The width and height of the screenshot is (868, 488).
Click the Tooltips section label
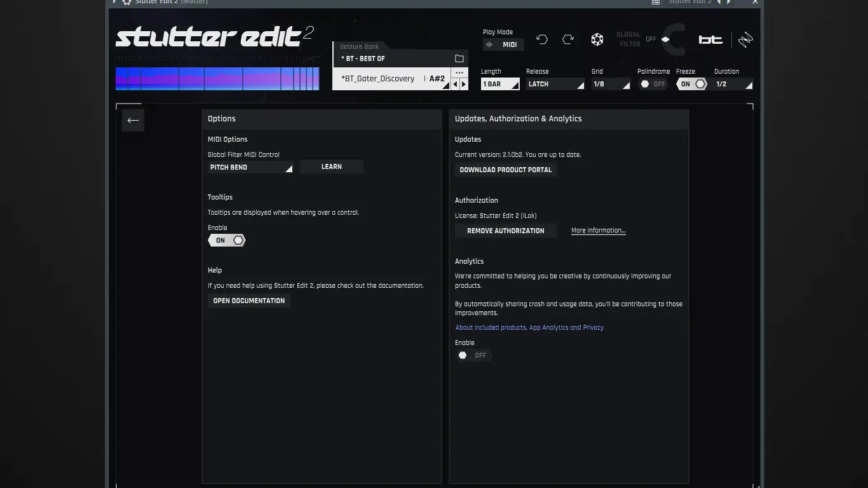click(x=220, y=197)
